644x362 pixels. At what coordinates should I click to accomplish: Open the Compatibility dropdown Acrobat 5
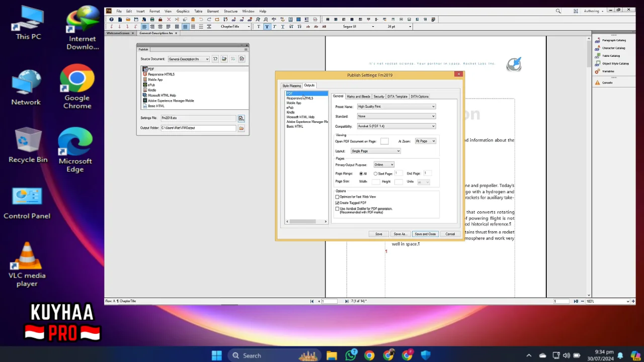396,126
